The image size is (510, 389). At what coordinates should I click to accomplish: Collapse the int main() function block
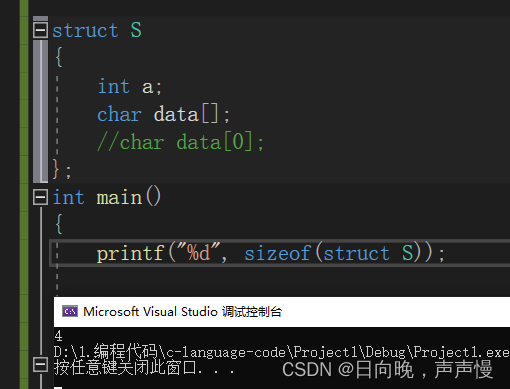40,197
